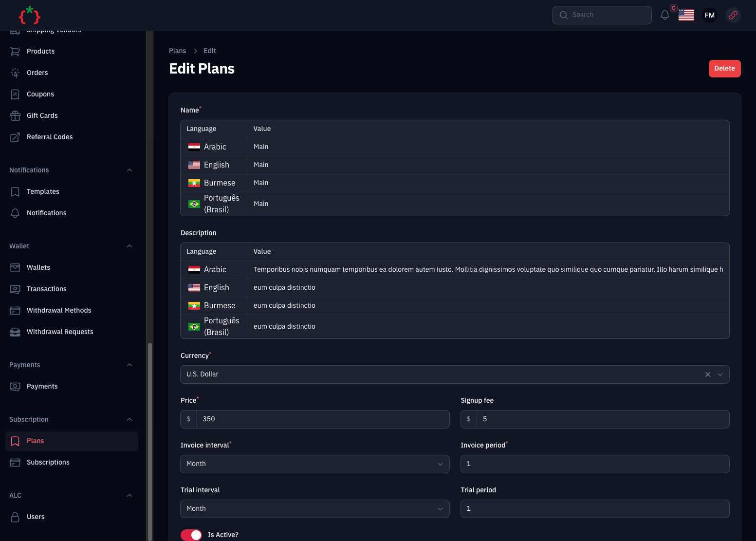This screenshot has height=541, width=756.
Task: Toggle the Is Active switch
Action: click(x=191, y=535)
